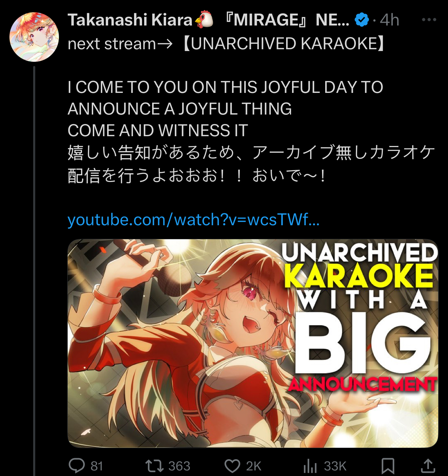Click the 81 replies count
This screenshot has width=448, height=476.
tap(97, 466)
